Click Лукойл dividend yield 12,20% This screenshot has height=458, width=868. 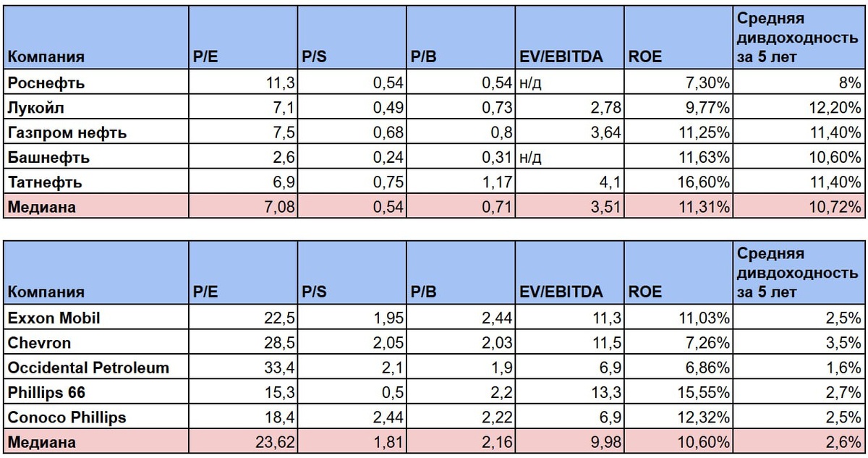point(799,108)
